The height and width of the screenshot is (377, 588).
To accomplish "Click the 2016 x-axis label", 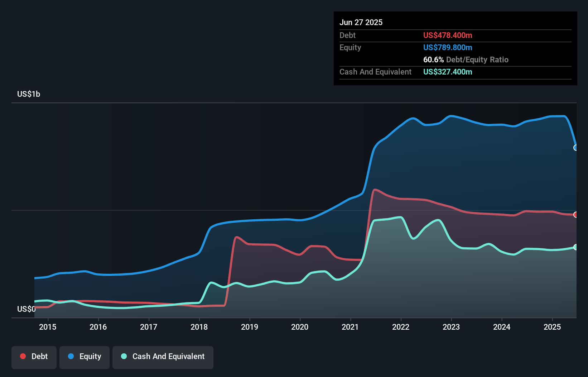I will point(98,327).
